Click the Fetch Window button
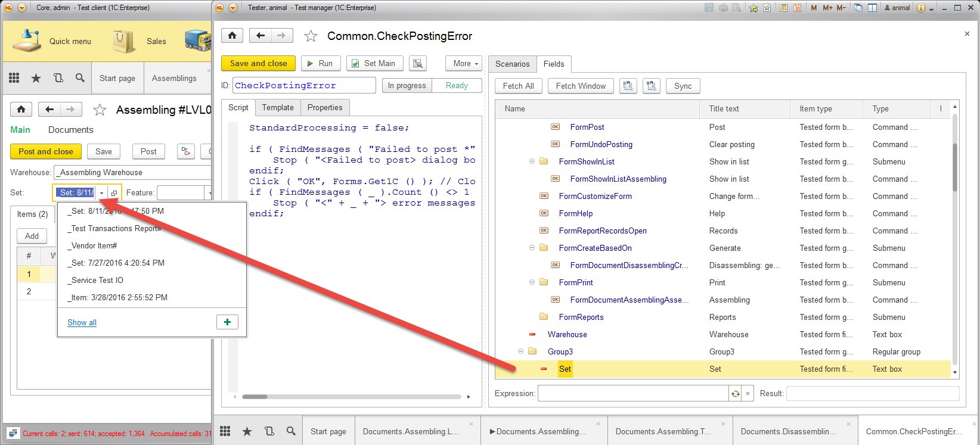Image resolution: width=980 pixels, height=445 pixels. [x=581, y=86]
